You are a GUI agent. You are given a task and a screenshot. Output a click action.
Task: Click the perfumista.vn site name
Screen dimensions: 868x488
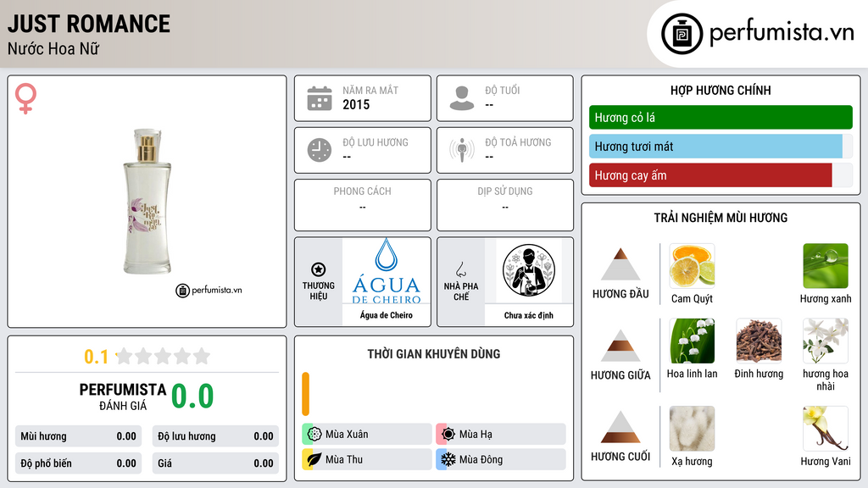[782, 32]
